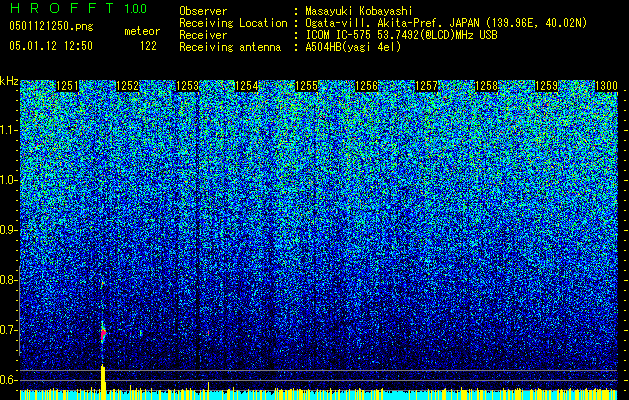The width and height of the screenshot is (629, 400).
Task: Click the kHz axis unit label
Action: point(9,81)
